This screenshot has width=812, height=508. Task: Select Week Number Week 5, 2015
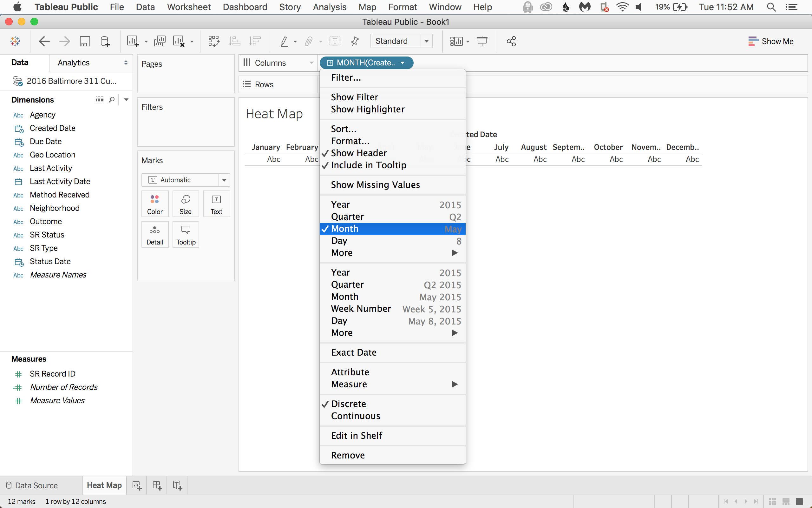pos(392,309)
